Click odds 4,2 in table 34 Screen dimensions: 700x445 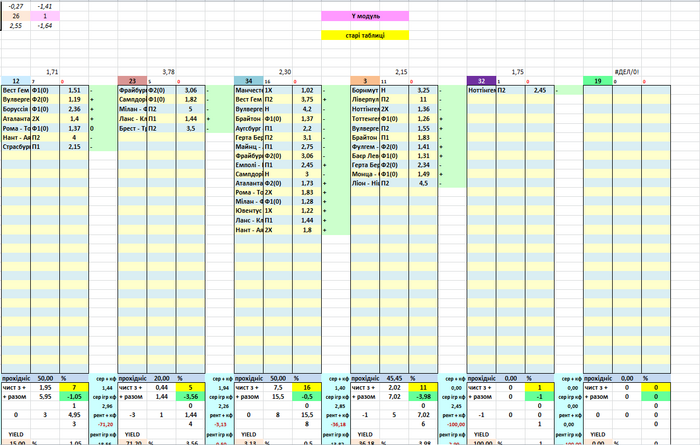click(x=307, y=109)
